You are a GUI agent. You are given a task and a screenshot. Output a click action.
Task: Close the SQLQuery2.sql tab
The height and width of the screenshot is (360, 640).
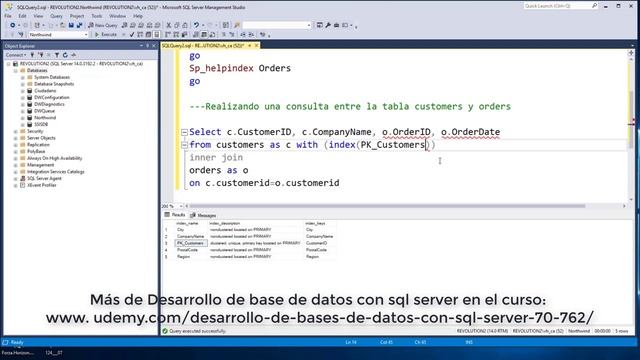tap(256, 46)
